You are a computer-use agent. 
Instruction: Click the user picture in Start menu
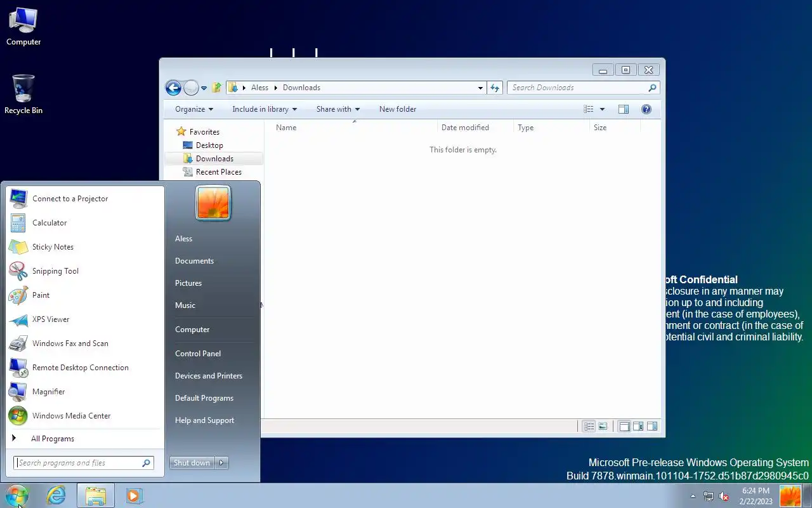click(213, 203)
